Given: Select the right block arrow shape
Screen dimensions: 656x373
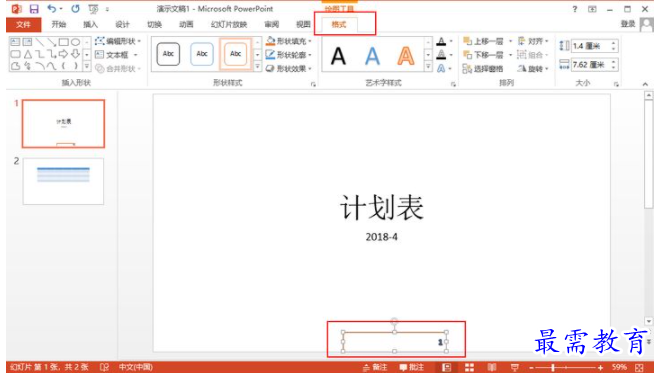Looking at the screenshot, I should 64,54.
